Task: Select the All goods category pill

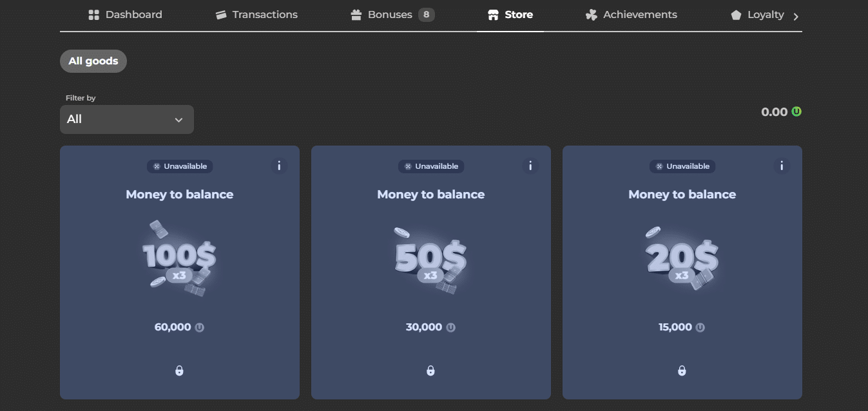Action: click(93, 61)
